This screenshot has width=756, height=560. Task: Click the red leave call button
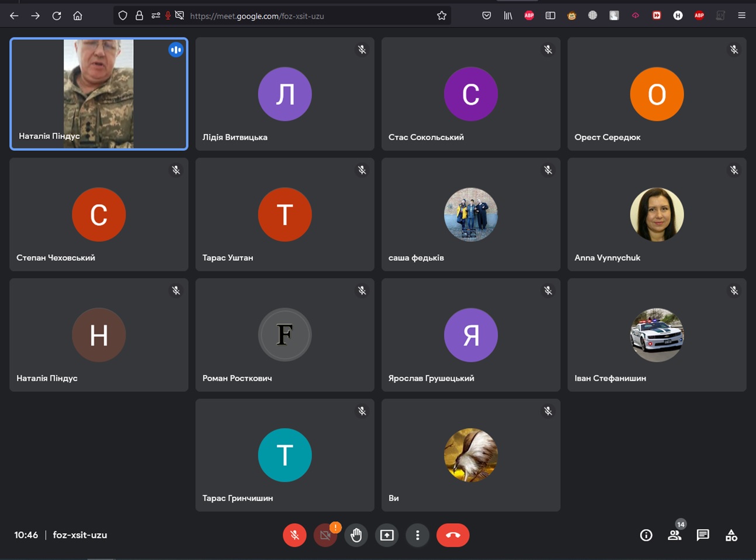point(452,535)
